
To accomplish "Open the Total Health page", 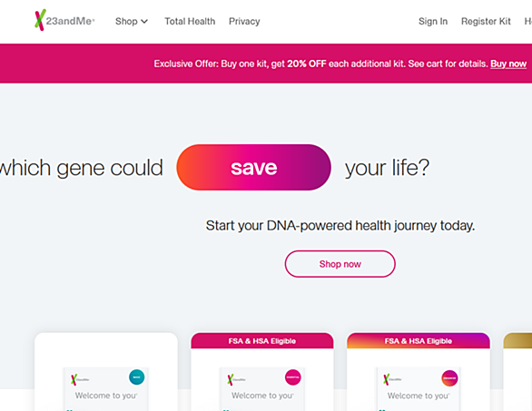I will 190,22.
